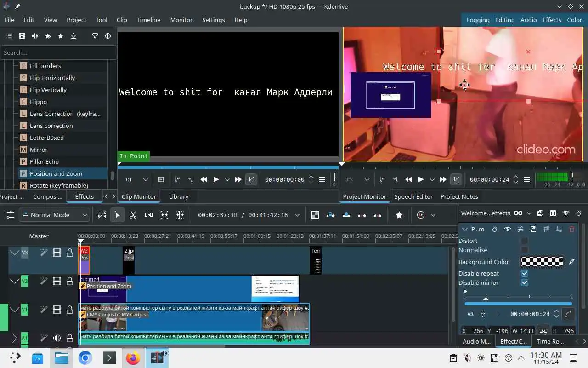Toggle clip monitor edit mode crop icon
The width and height of the screenshot is (588, 368).
[251, 180]
